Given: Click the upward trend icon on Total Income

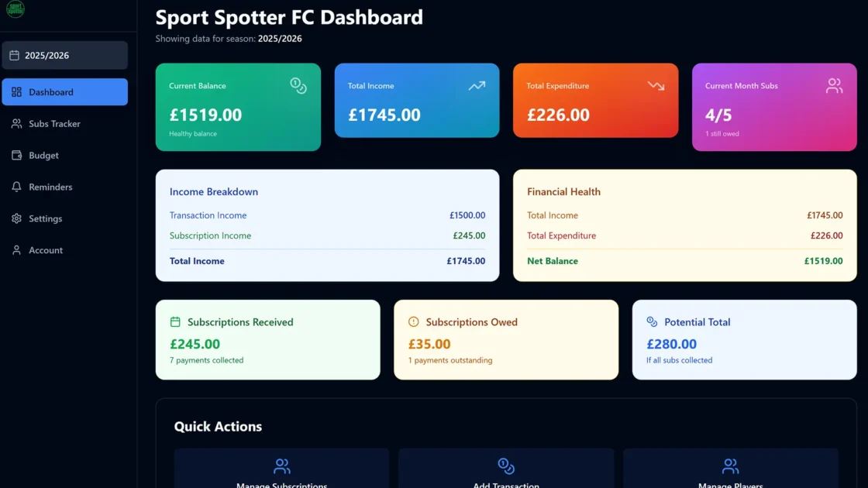Looking at the screenshot, I should (x=477, y=86).
